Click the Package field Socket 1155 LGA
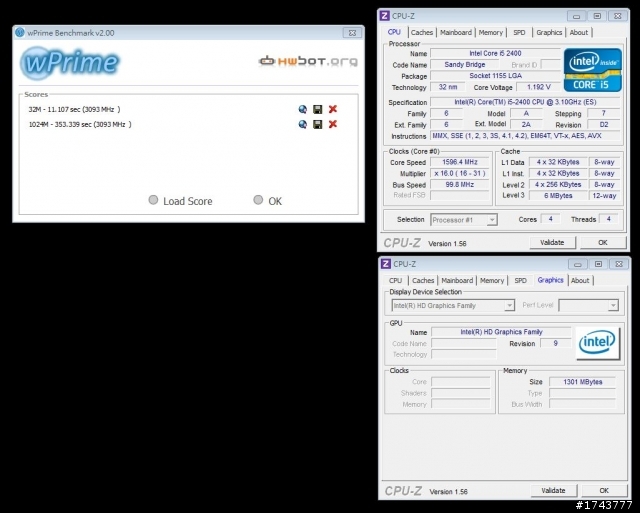This screenshot has height=513, width=640. coord(495,76)
